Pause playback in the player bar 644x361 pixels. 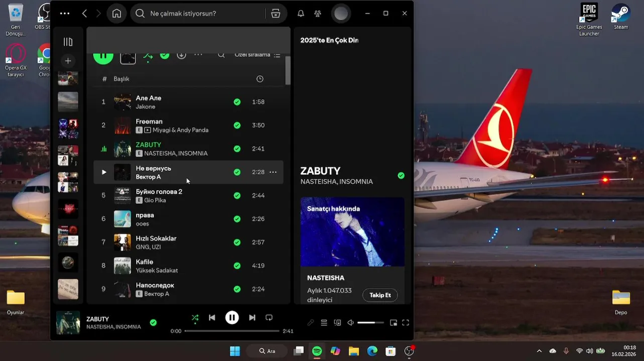232,317
